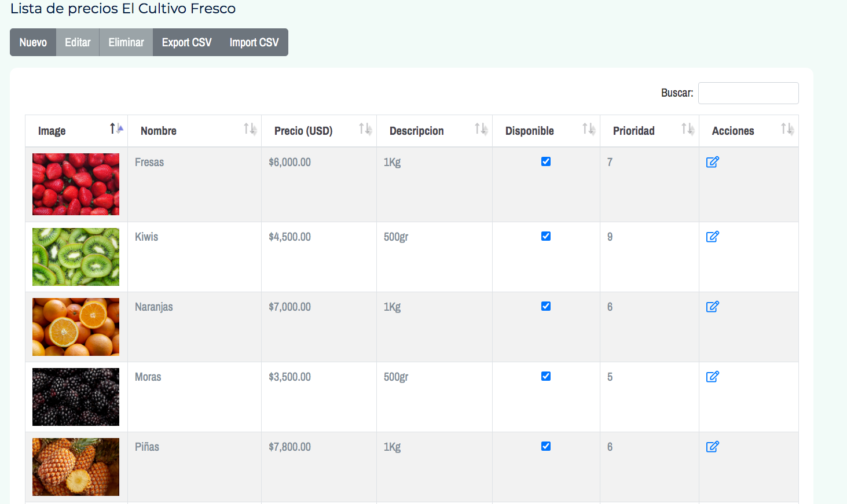Click the Nuevo button

coord(33,42)
